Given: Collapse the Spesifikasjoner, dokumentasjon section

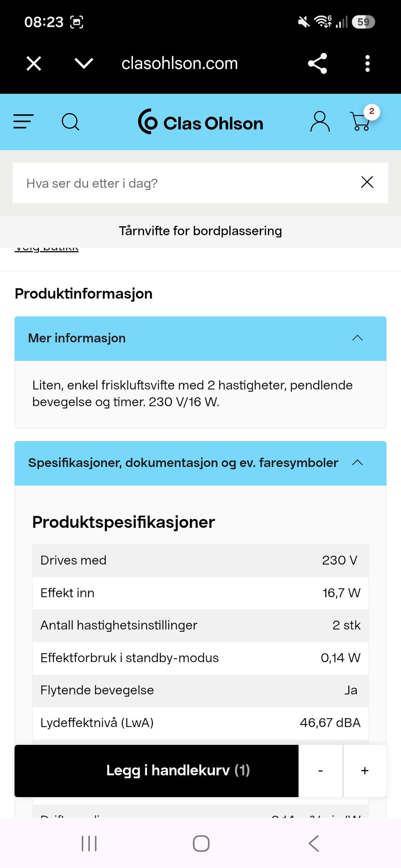Looking at the screenshot, I should 200,463.
